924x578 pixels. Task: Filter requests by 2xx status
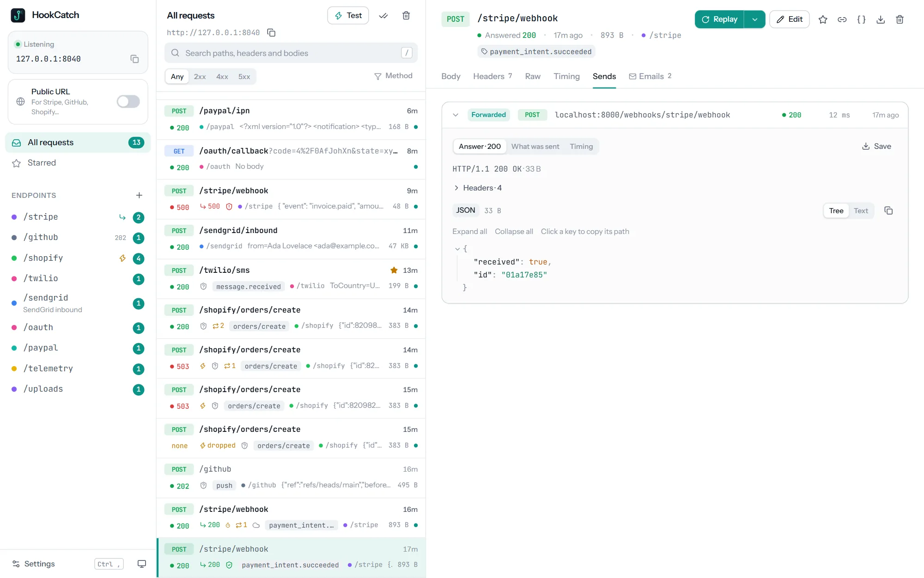pyautogui.click(x=200, y=76)
